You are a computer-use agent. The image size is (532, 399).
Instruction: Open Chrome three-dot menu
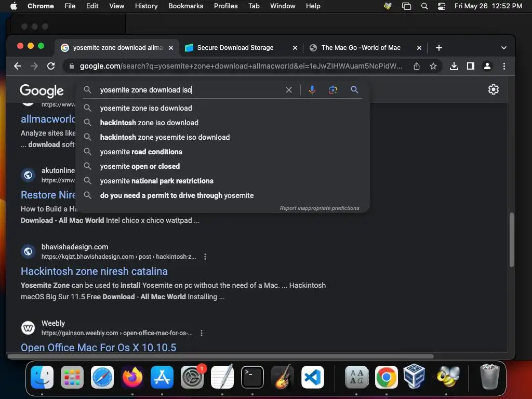pyautogui.click(x=504, y=66)
